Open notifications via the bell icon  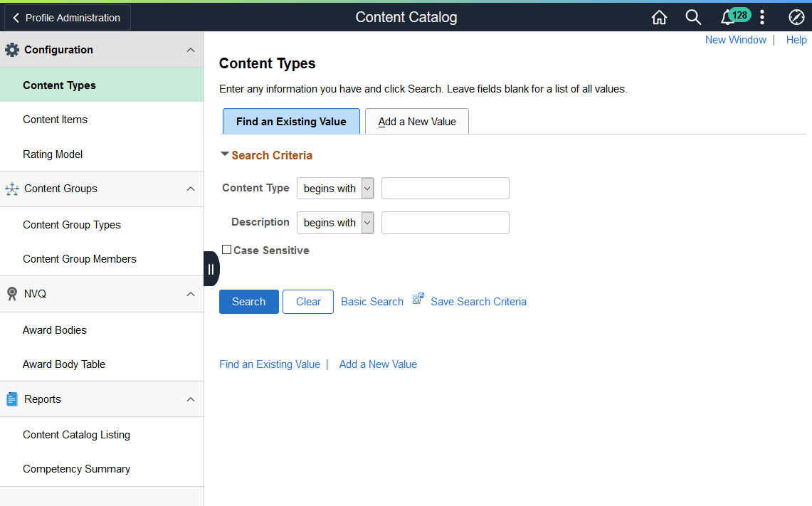point(727,17)
